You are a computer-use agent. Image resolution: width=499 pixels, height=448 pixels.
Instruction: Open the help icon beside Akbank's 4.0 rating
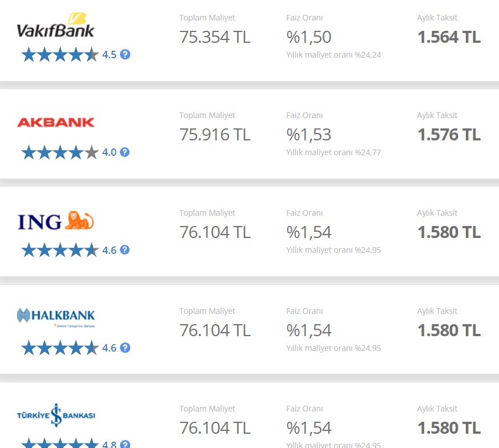tap(124, 152)
